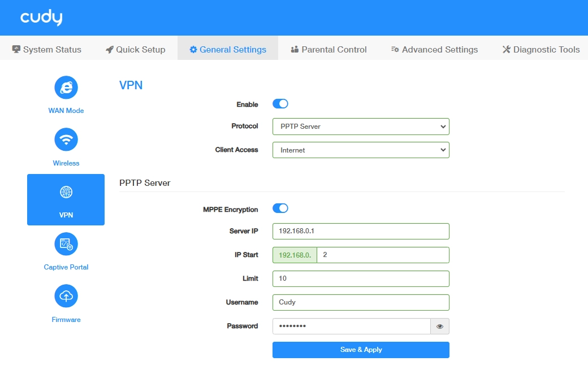This screenshot has height=370, width=588.
Task: Click the Diagnostic Tools wrench icon
Action: [507, 50]
